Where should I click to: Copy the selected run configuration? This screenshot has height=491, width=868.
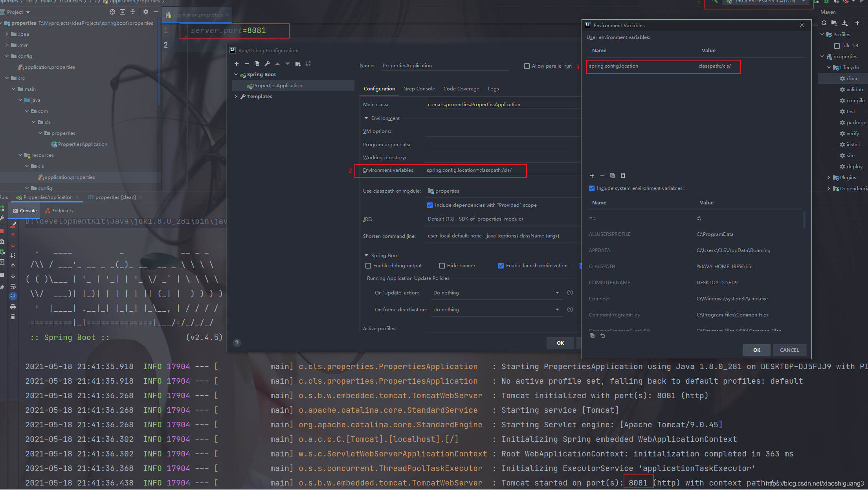click(x=257, y=64)
